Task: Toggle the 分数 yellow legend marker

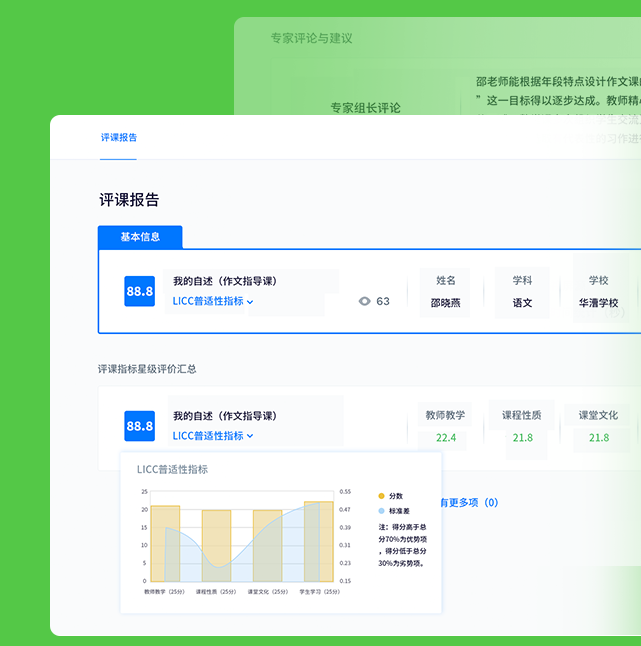Action: pos(381,496)
